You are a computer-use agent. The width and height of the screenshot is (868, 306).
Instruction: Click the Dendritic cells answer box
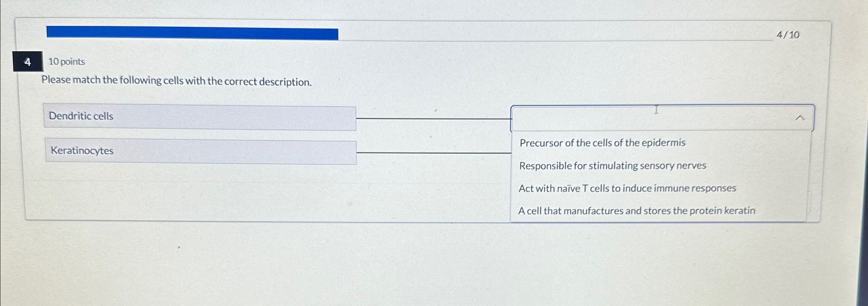pos(199,116)
